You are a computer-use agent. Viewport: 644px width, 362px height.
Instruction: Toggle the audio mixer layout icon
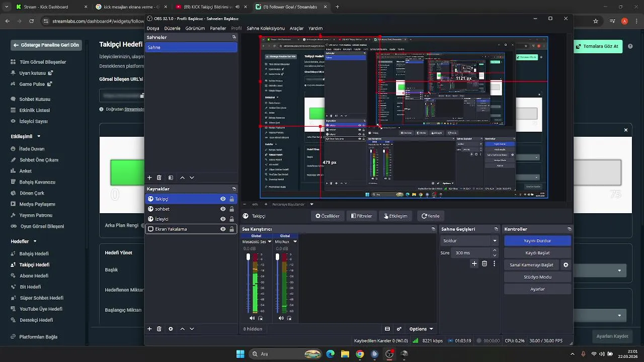click(387, 329)
